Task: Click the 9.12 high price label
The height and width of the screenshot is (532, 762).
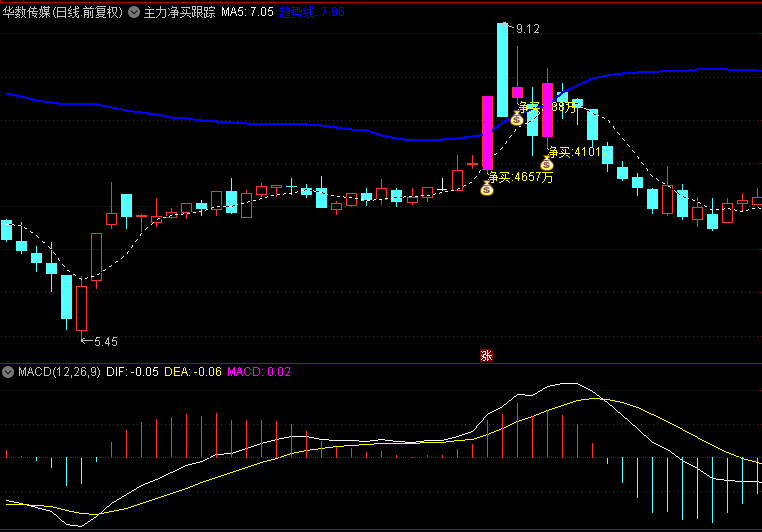Action: (x=528, y=29)
